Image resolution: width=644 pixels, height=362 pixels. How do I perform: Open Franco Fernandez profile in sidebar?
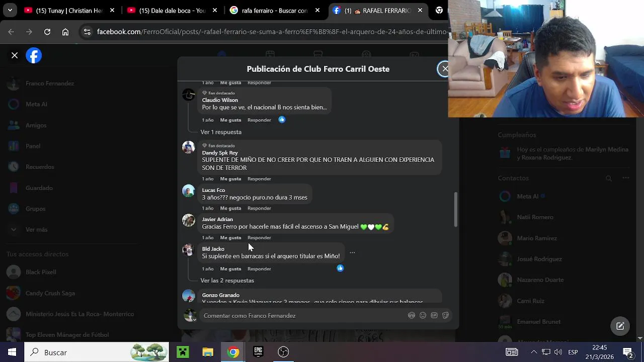pos(50,83)
